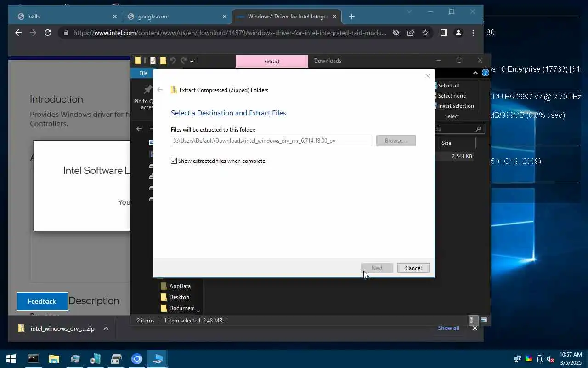Open Command Prompt from taskbar

tap(33, 359)
